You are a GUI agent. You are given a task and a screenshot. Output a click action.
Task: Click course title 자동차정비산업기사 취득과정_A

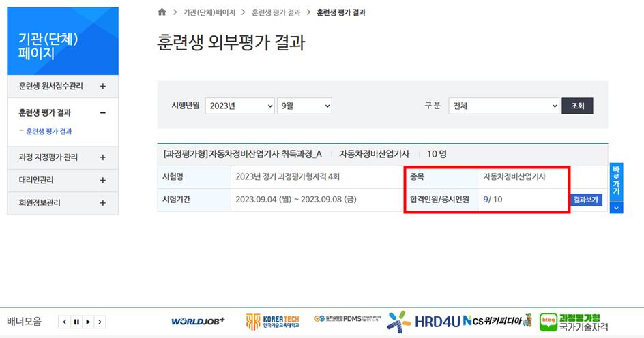[x=243, y=154]
